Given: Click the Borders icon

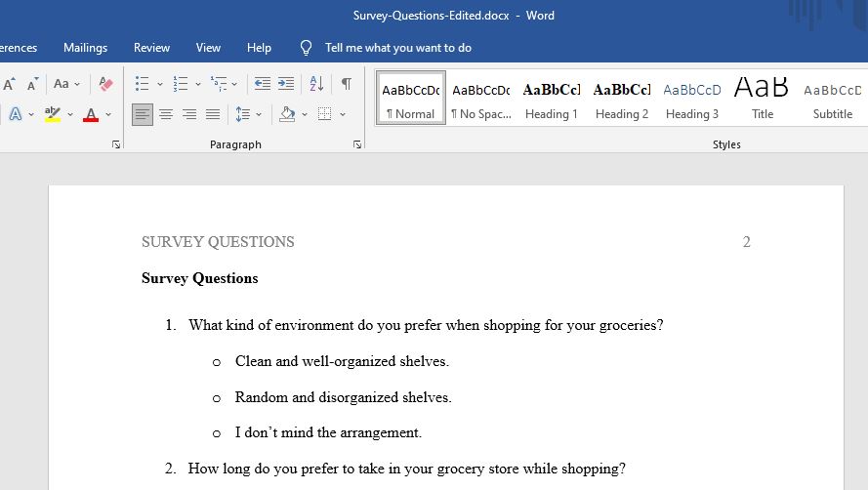Looking at the screenshot, I should tap(325, 114).
